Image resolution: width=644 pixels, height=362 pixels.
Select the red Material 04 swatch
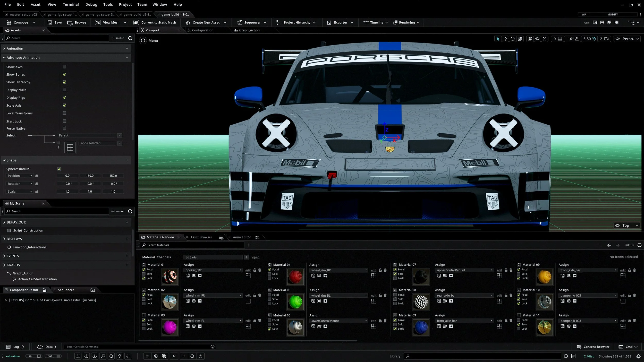click(295, 277)
